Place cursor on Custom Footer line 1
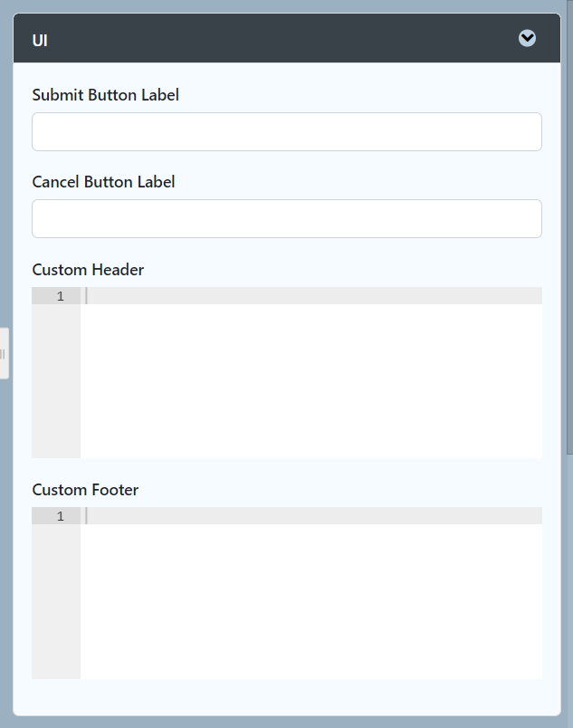Image resolution: width=573 pixels, height=728 pixels. click(308, 516)
